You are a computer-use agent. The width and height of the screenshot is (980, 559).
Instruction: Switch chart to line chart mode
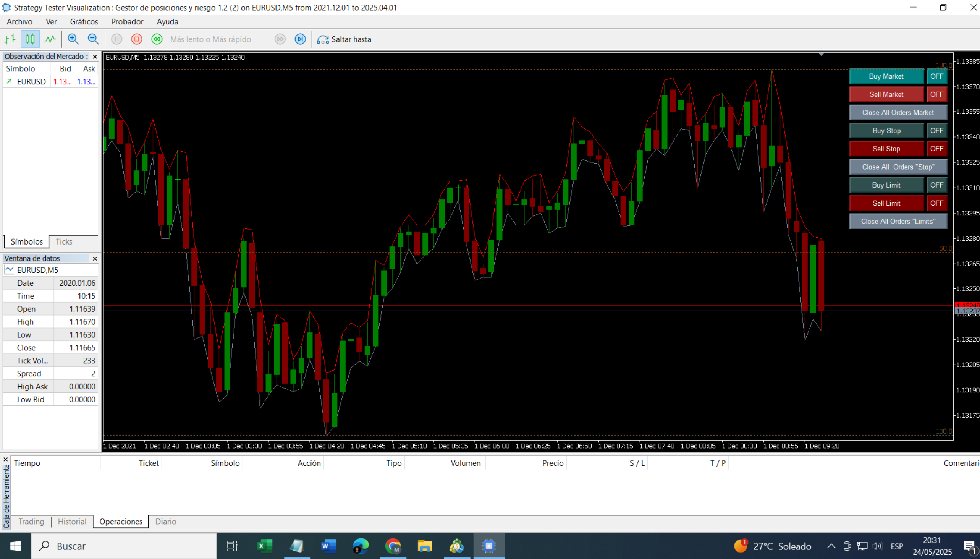coord(50,39)
